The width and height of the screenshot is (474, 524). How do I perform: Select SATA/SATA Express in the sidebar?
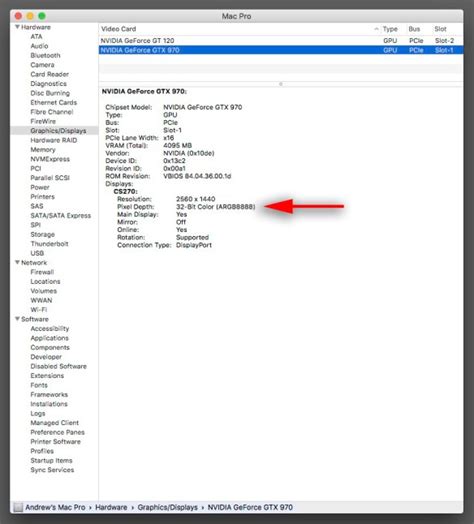(61, 216)
